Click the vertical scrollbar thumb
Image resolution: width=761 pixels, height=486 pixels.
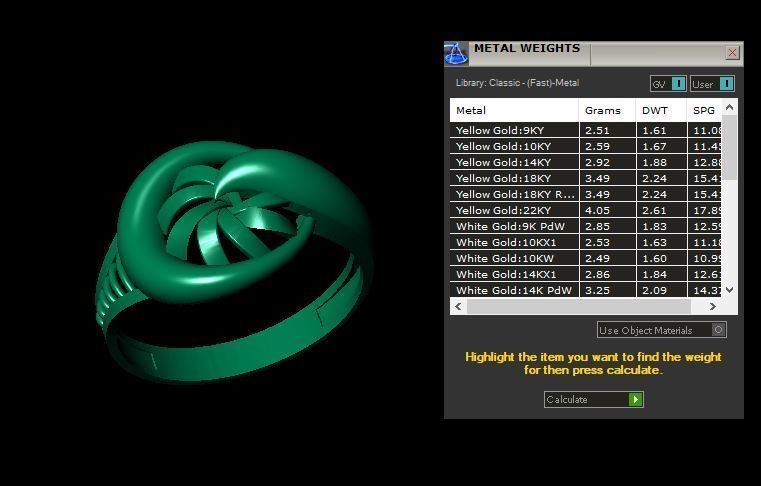(x=729, y=148)
